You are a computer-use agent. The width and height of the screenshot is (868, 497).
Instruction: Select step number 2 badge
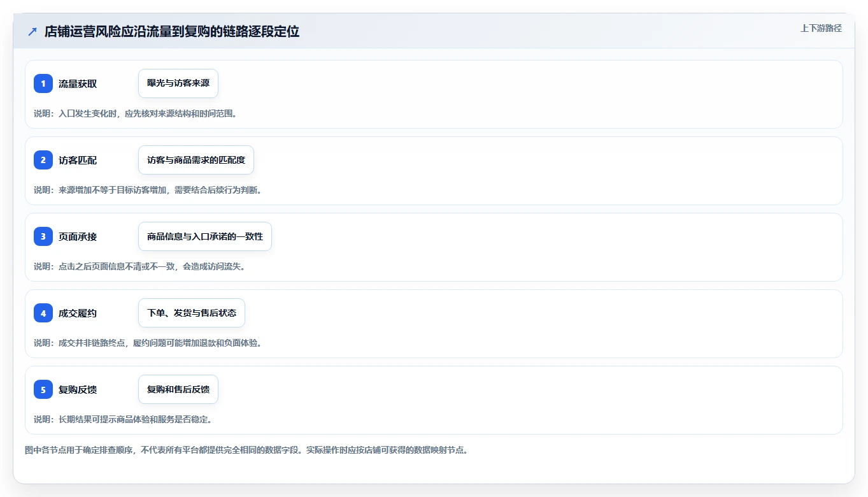(43, 160)
